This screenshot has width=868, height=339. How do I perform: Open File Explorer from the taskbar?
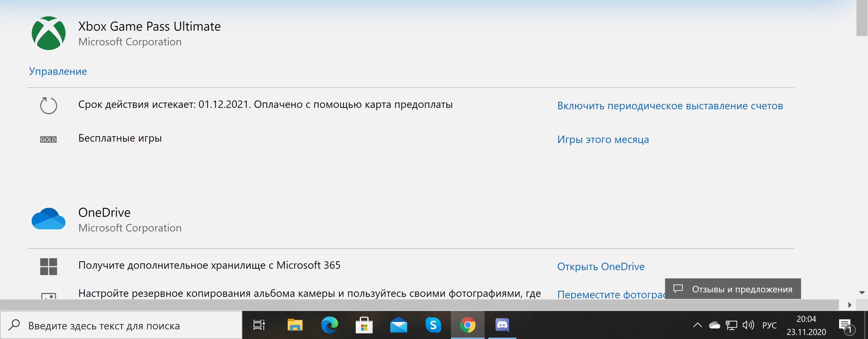pyautogui.click(x=295, y=325)
